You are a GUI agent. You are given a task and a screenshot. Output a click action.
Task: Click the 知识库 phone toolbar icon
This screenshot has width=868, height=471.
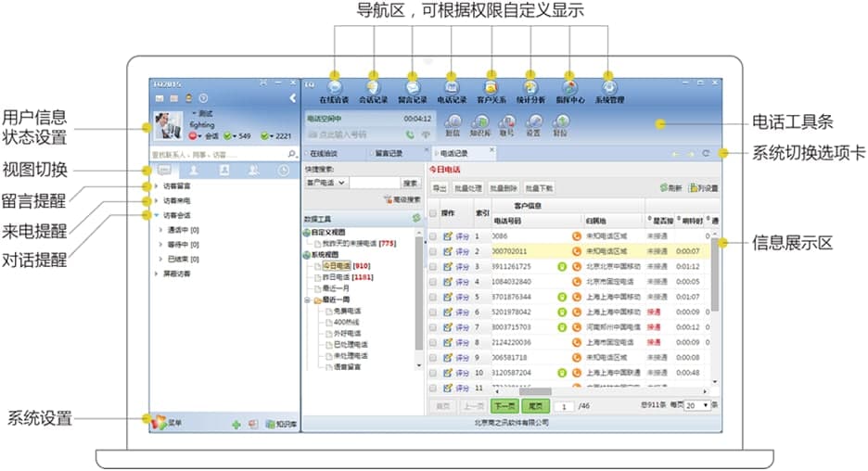point(480,124)
